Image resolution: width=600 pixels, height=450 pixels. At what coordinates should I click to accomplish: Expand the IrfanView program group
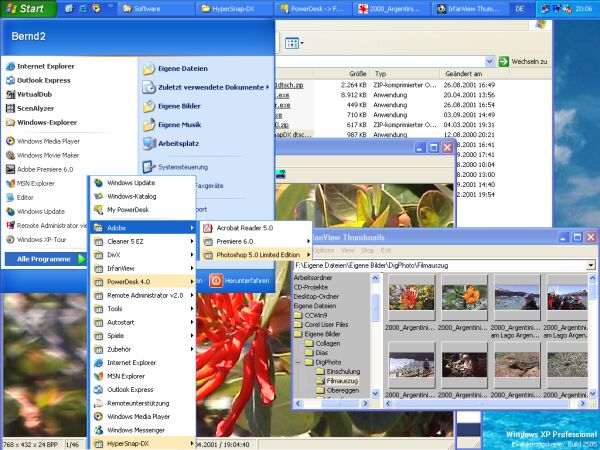143,268
